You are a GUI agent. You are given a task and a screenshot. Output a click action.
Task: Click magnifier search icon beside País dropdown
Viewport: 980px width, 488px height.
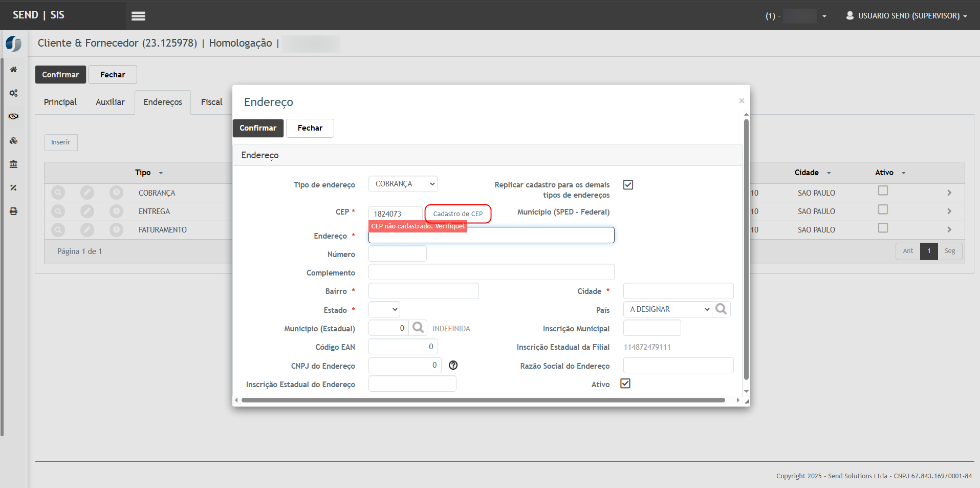pyautogui.click(x=721, y=309)
